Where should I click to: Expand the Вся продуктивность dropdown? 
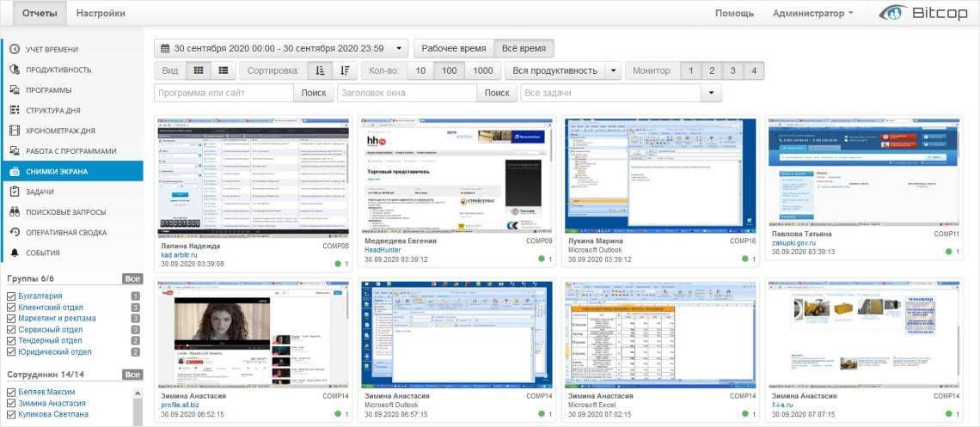pos(613,70)
